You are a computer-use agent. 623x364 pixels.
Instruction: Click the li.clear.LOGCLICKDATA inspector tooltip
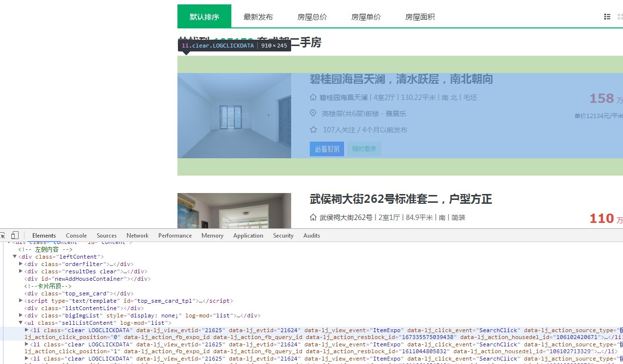pos(234,46)
